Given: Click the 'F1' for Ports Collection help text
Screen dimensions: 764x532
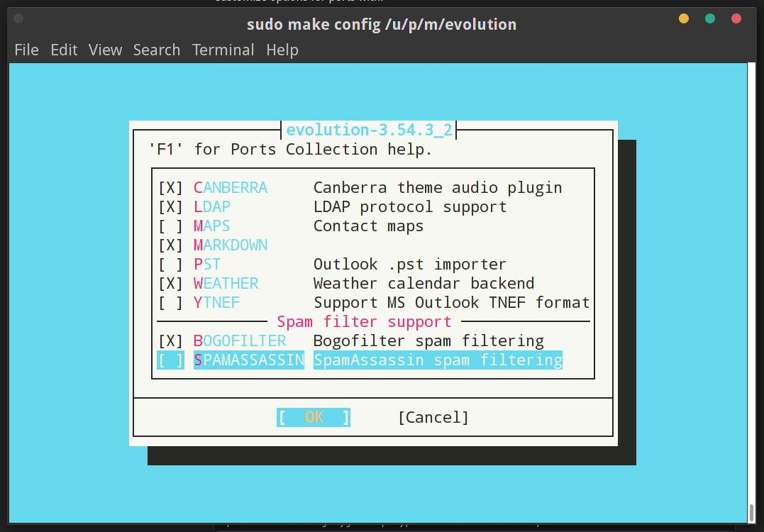Looking at the screenshot, I should 290,149.
